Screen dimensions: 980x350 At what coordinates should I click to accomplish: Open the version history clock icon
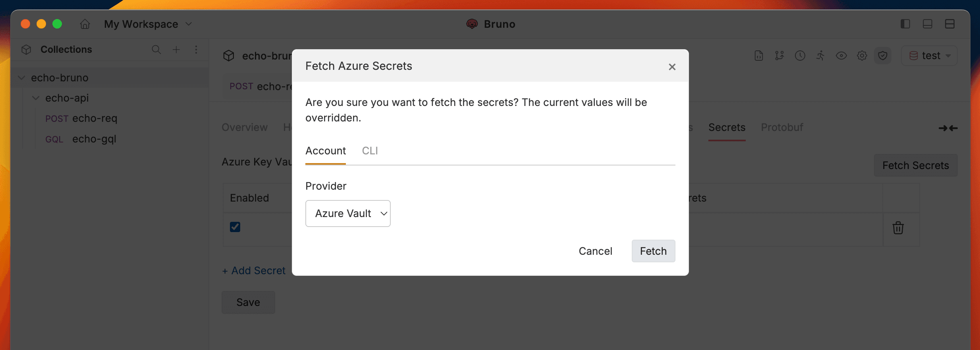click(x=800, y=56)
